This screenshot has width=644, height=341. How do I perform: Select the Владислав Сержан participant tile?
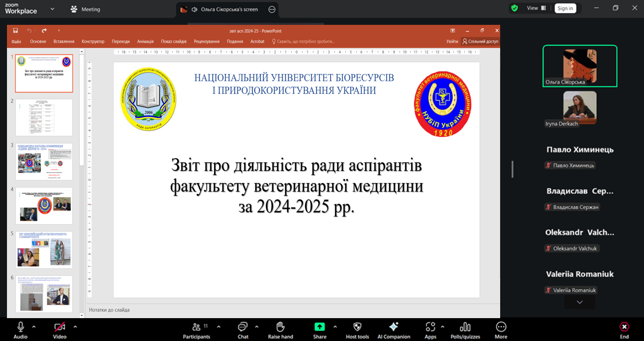[x=580, y=199]
